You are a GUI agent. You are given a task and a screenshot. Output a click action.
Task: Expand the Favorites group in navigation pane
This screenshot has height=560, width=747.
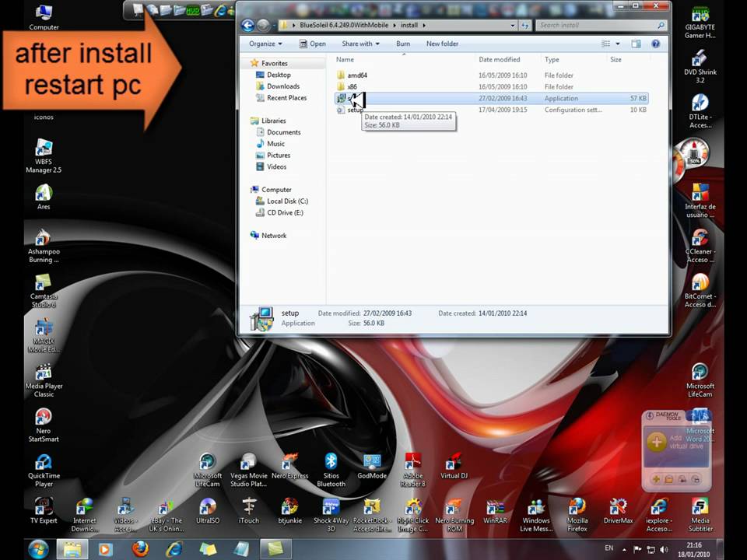268,63
